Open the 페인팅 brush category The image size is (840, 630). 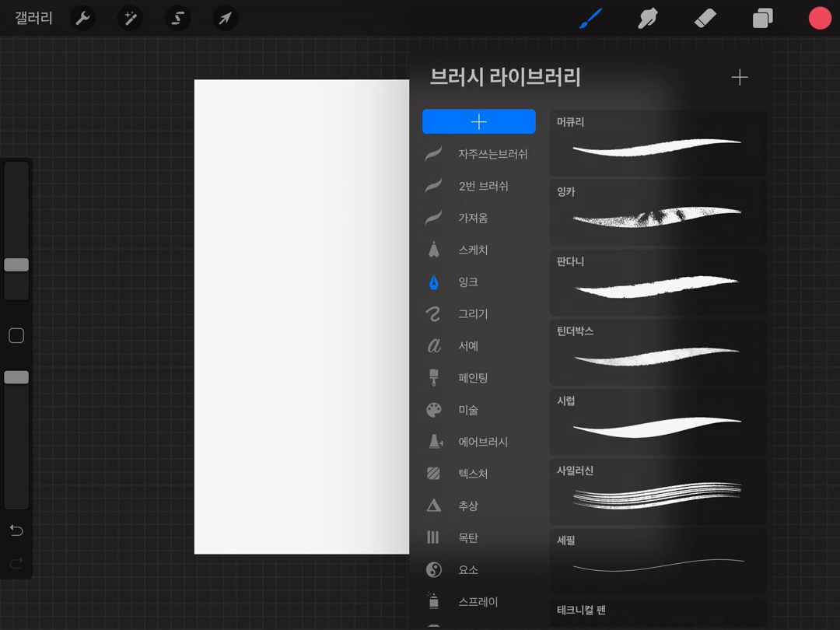click(x=473, y=378)
